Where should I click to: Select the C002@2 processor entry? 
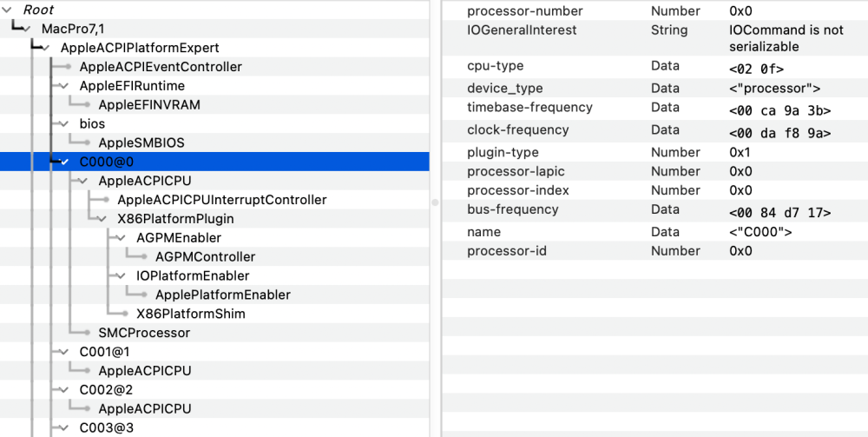[x=106, y=390]
